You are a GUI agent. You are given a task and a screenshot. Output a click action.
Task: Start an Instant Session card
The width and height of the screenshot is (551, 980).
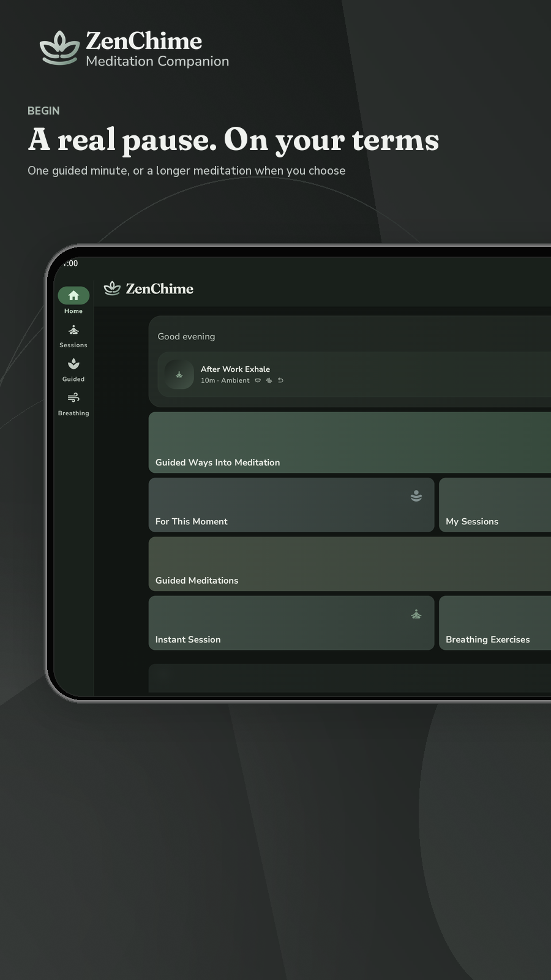[x=291, y=623]
